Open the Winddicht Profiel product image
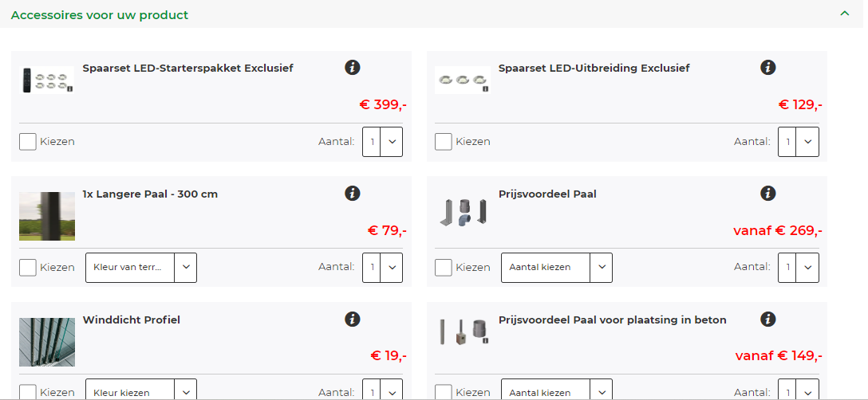This screenshot has width=868, height=400. pos(47,342)
